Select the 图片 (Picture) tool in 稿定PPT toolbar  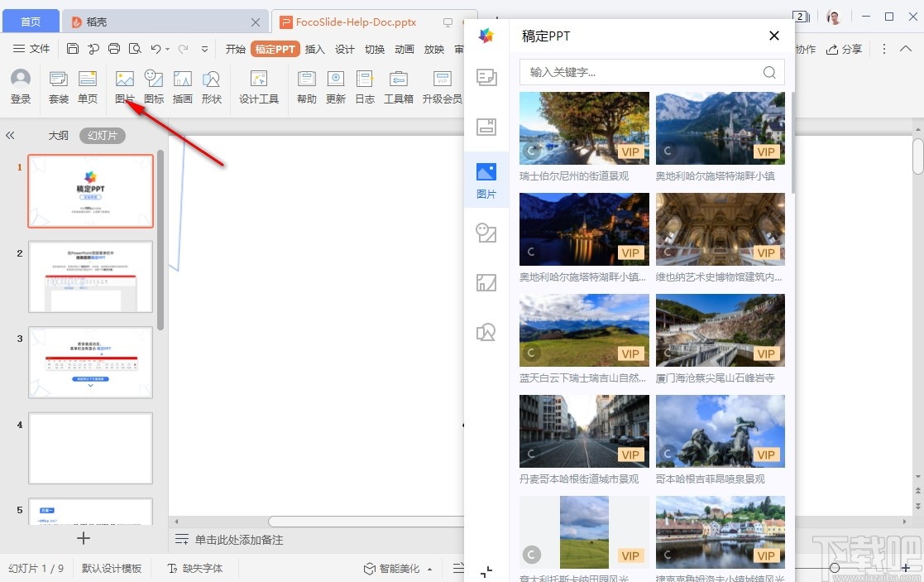coord(124,85)
